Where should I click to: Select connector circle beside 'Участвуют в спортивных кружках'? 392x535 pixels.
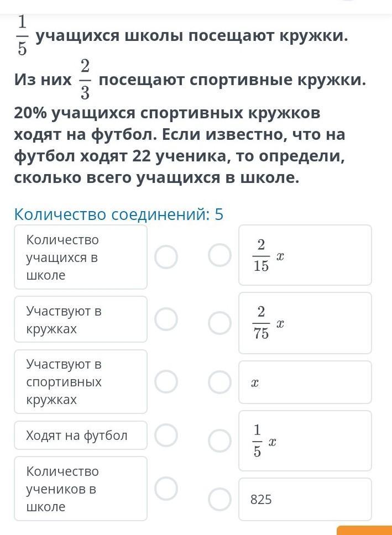coord(166,382)
